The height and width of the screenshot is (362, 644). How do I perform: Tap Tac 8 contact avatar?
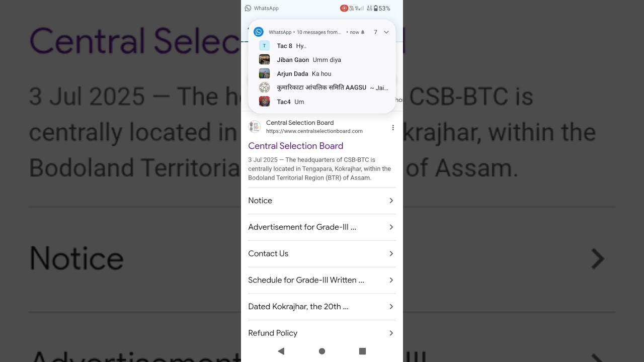(x=264, y=46)
